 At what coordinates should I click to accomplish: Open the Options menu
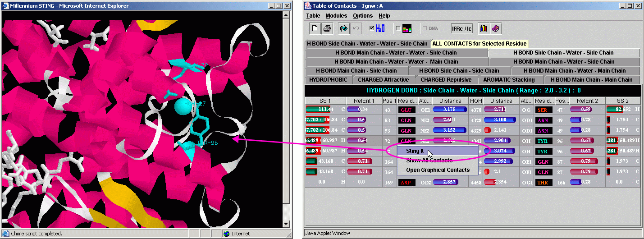(363, 16)
